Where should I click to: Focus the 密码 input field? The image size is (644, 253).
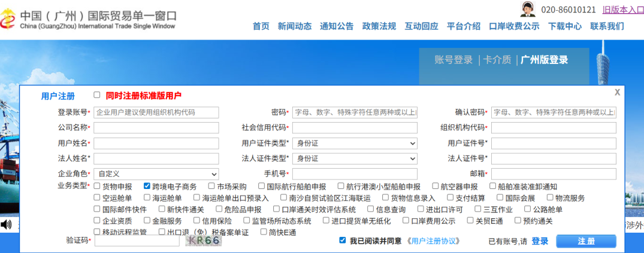(355, 112)
